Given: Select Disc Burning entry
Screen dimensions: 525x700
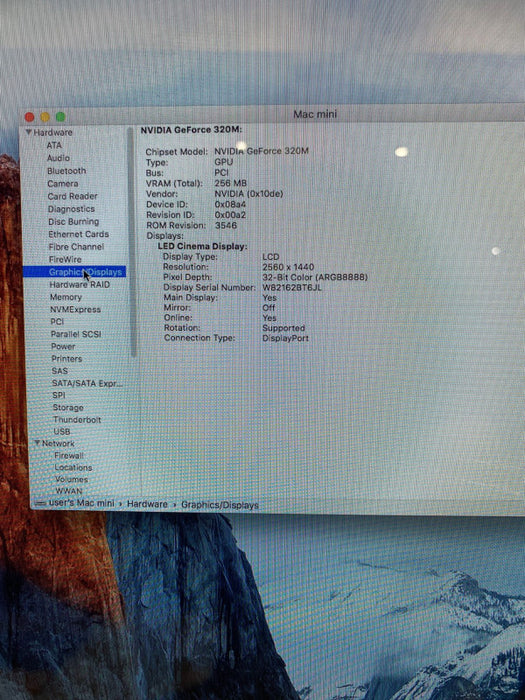Looking at the screenshot, I should pyautogui.click(x=74, y=221).
